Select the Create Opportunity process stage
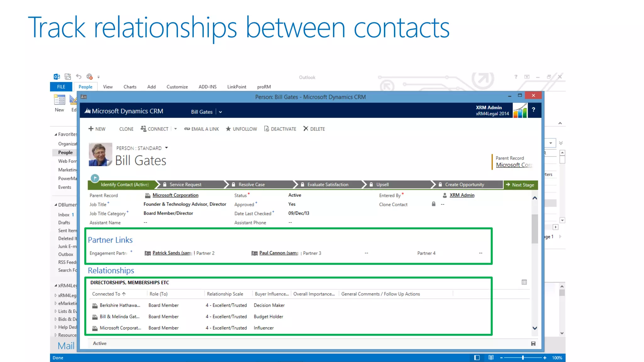 tap(464, 185)
